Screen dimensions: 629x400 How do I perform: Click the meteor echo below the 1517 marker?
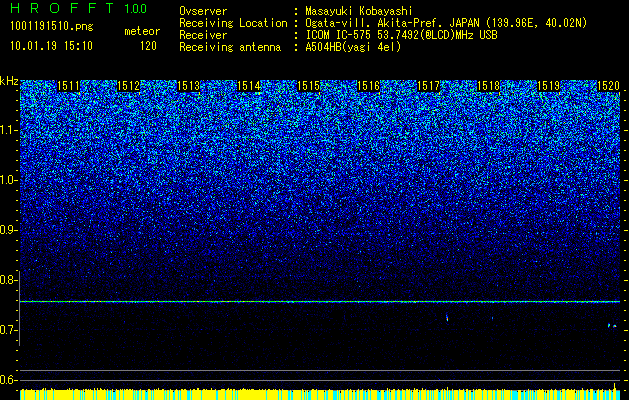(447, 318)
